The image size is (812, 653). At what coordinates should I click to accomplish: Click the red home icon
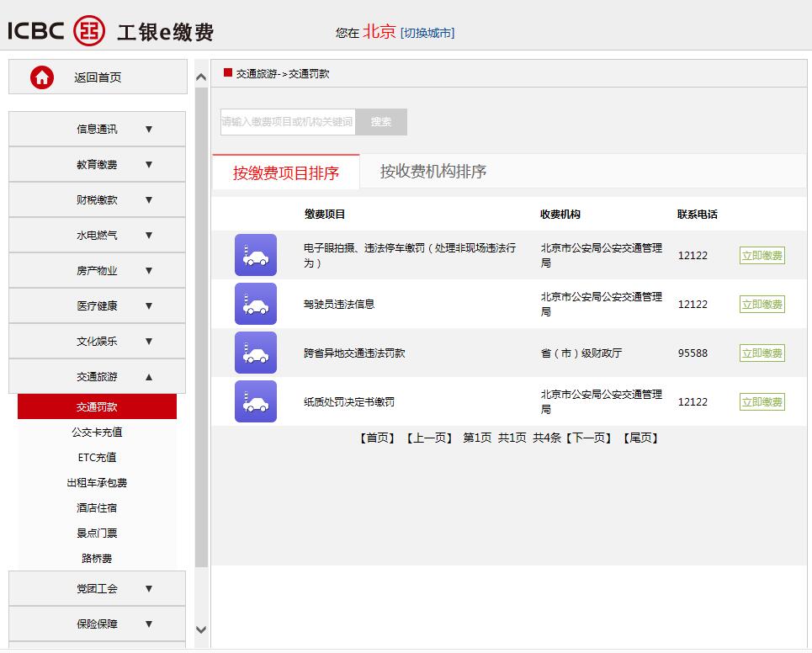(x=42, y=77)
